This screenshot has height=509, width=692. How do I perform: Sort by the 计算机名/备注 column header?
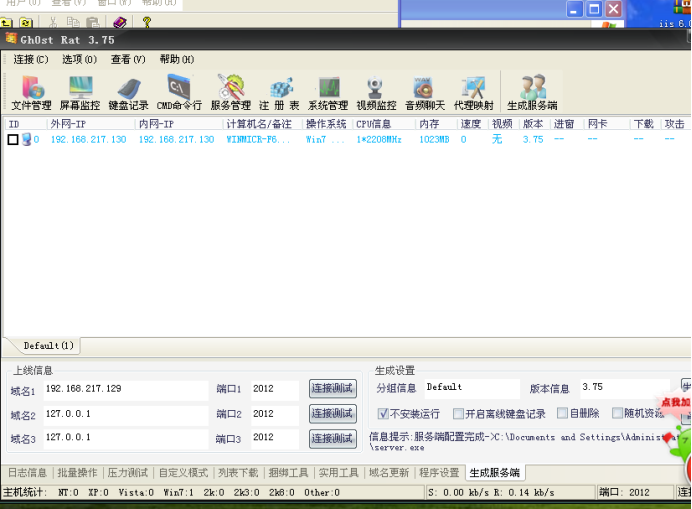(263, 124)
